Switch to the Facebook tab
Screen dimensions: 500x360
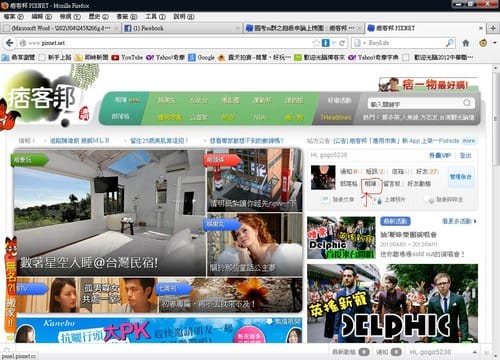pos(182,28)
